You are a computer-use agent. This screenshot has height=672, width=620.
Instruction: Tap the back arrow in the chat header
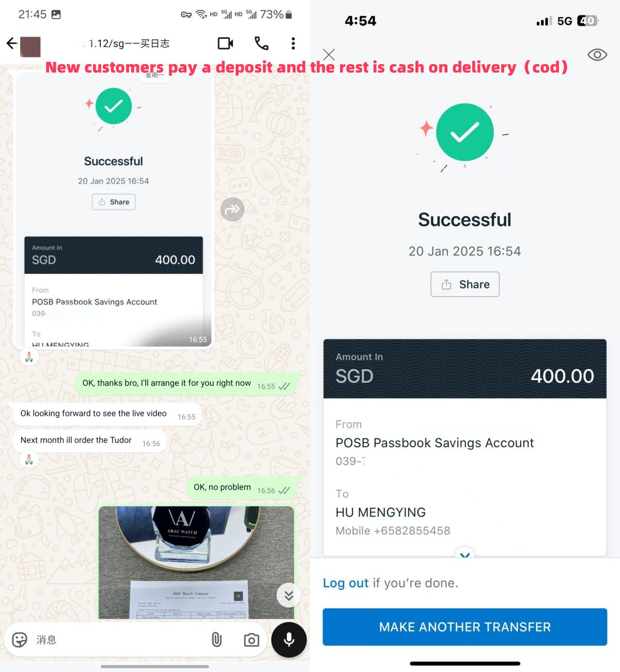point(12,43)
